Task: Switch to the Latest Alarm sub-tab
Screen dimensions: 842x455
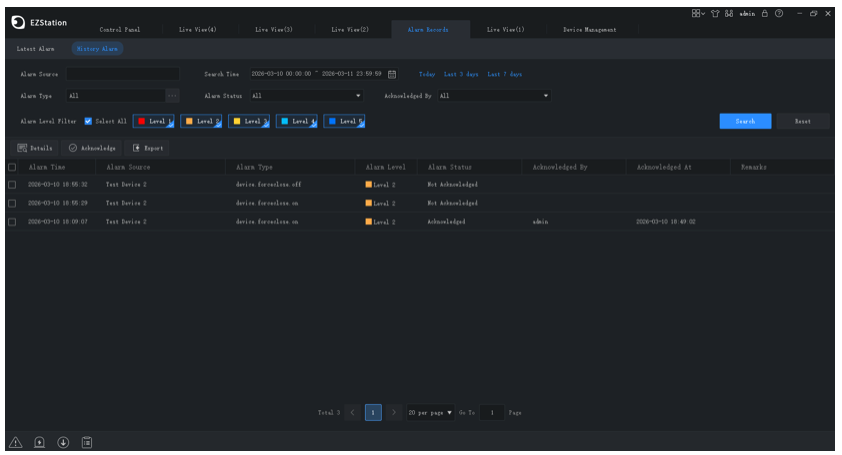Action: click(35, 49)
